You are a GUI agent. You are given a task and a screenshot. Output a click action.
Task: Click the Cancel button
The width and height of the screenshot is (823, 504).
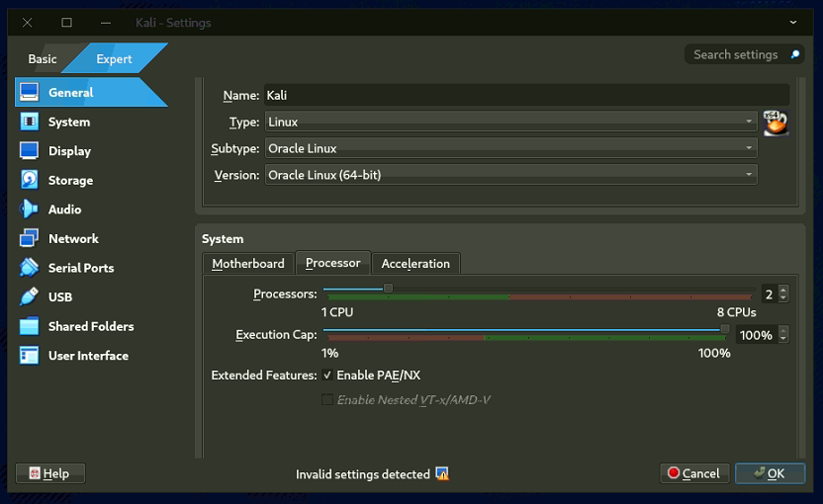coord(693,473)
